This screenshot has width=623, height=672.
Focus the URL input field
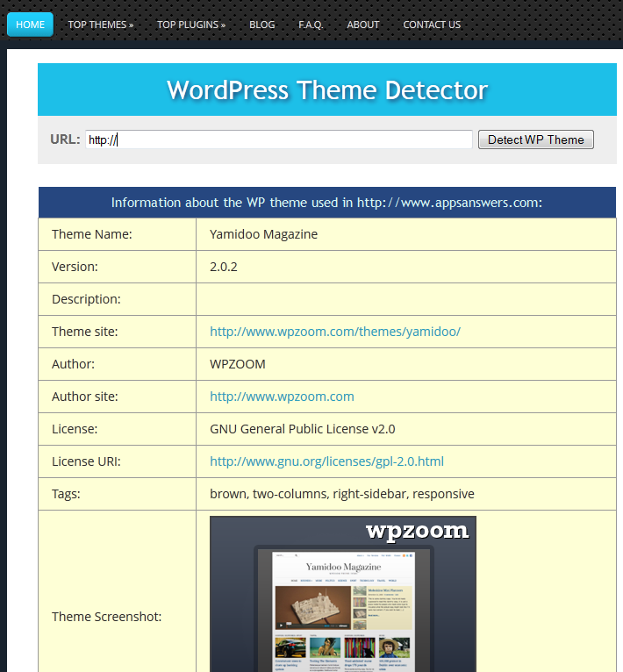(279, 139)
